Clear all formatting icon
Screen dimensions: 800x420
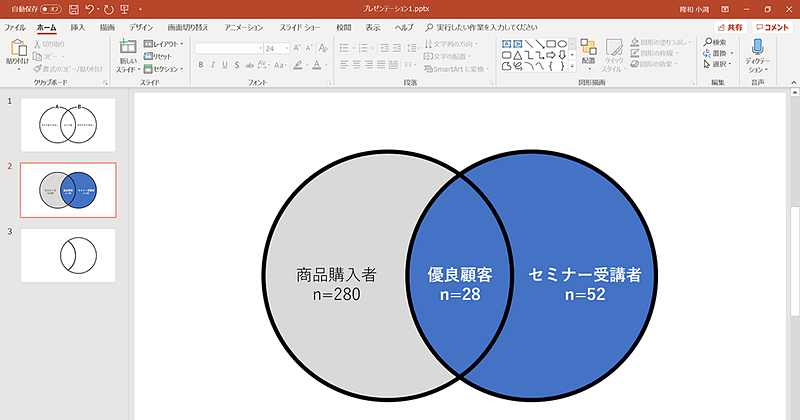(323, 48)
